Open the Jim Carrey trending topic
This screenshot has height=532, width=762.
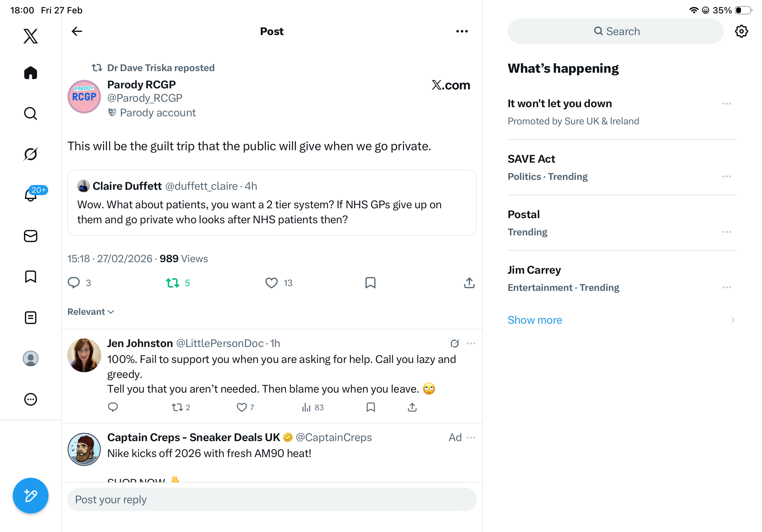tap(534, 270)
